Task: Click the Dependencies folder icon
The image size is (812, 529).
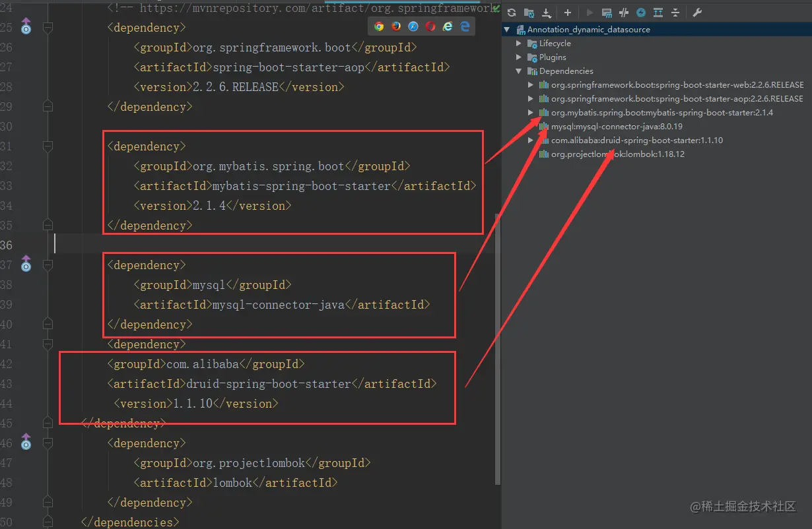Action: tap(532, 71)
